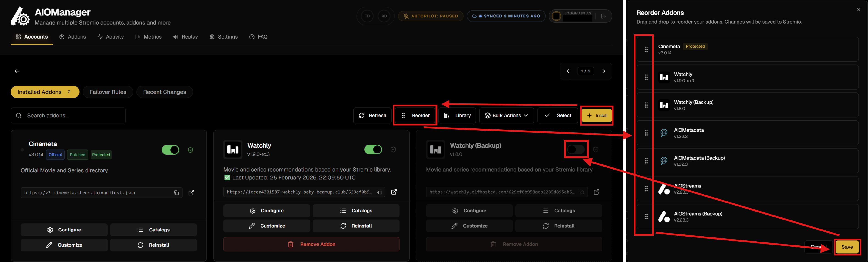
Task: Click Catalogs on the Cinemeta card
Action: pyautogui.click(x=153, y=230)
